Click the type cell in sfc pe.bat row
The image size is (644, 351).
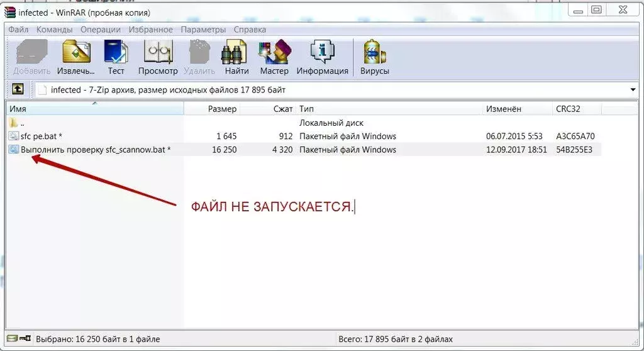click(347, 136)
